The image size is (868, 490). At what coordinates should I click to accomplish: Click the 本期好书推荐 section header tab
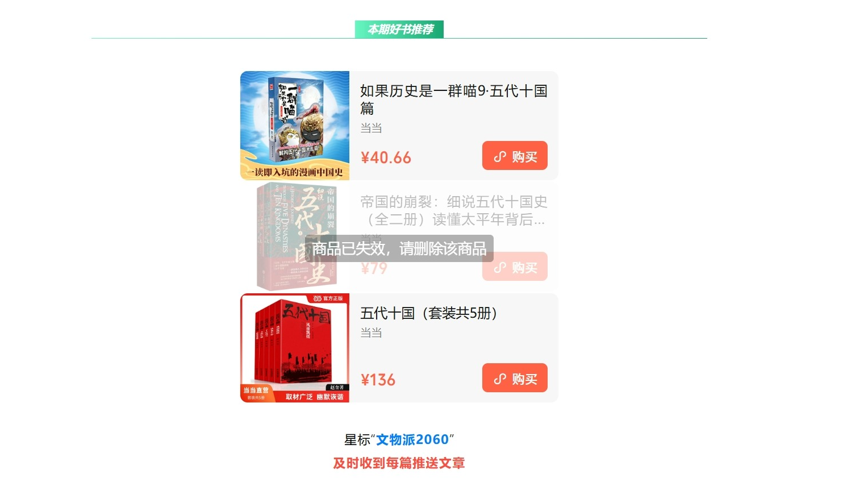[399, 30]
